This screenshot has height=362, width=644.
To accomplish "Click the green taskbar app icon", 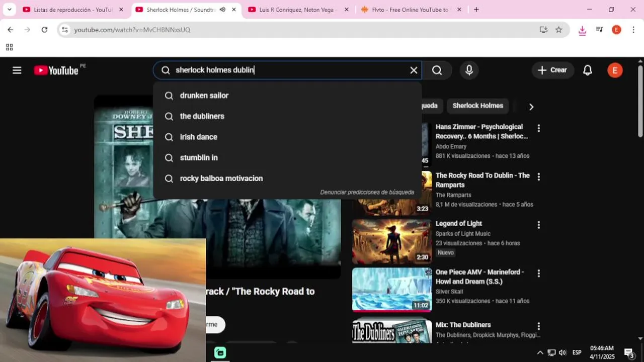I will pyautogui.click(x=220, y=352).
